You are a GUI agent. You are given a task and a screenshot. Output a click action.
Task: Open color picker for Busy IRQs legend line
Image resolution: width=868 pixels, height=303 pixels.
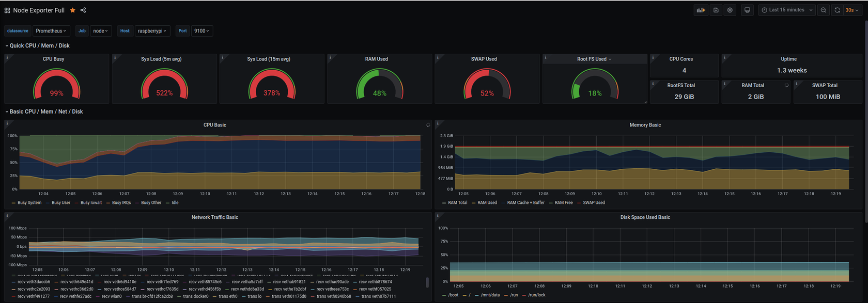point(107,203)
